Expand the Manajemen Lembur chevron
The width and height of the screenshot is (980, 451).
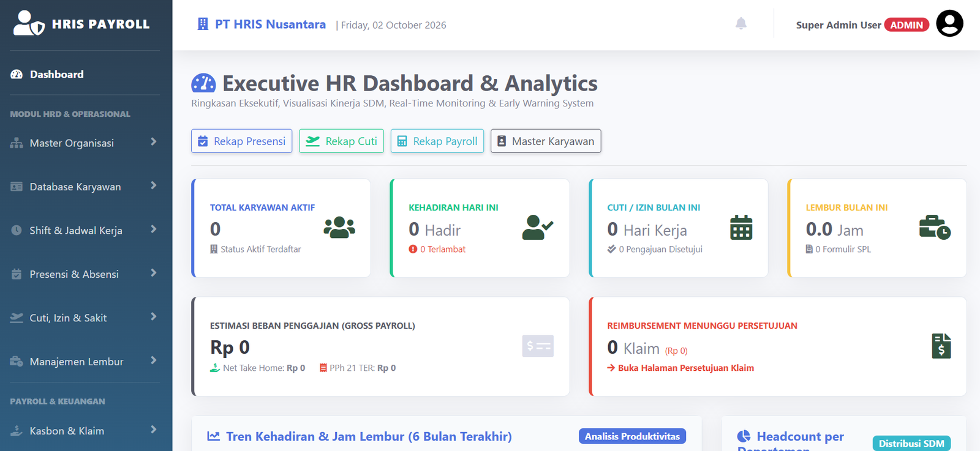(x=154, y=360)
